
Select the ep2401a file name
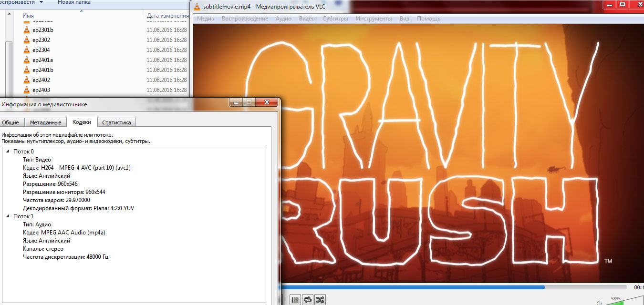42,60
